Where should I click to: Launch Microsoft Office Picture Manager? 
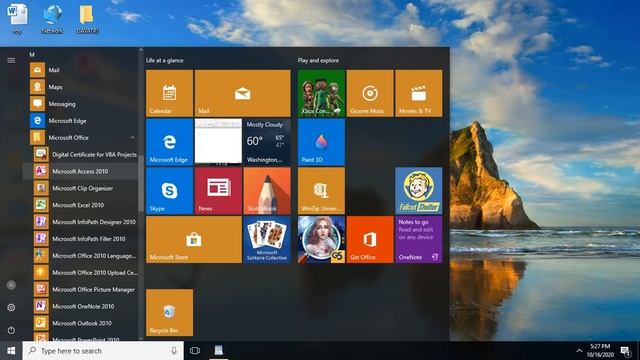coord(81,289)
